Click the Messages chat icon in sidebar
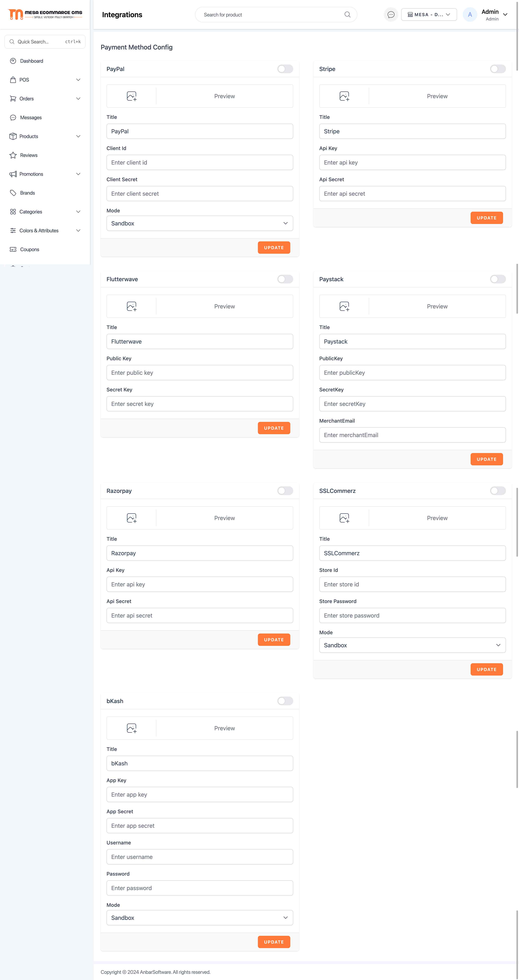Screen dimensions: 519x980 [x=13, y=118]
